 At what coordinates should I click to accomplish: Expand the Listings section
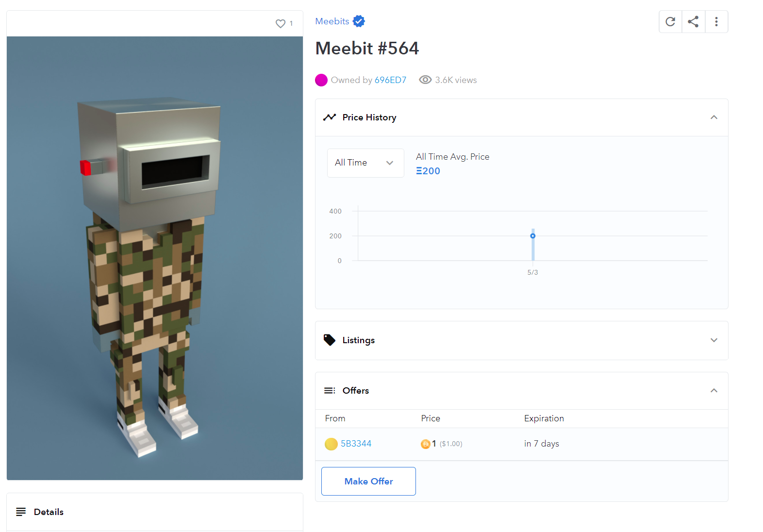click(x=714, y=340)
